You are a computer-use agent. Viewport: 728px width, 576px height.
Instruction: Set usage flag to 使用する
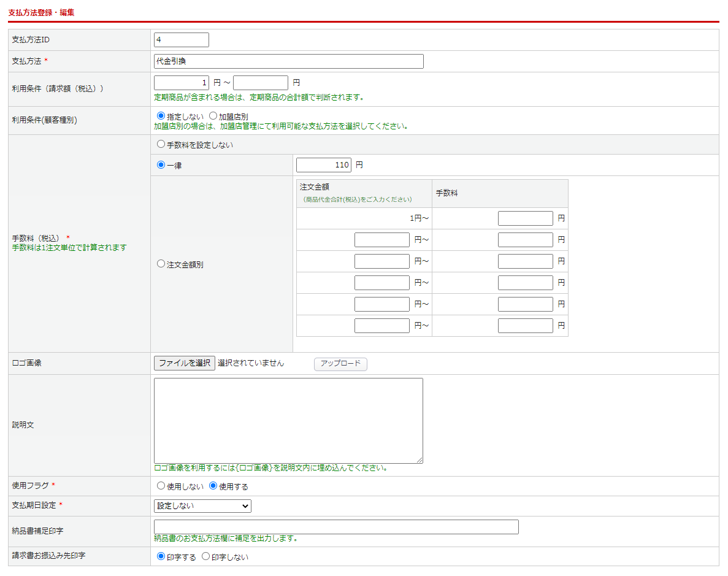pos(213,486)
